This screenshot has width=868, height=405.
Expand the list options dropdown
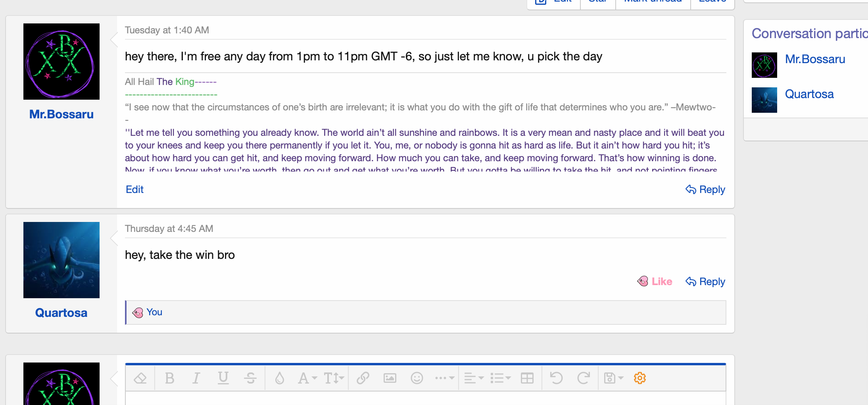[500, 378]
